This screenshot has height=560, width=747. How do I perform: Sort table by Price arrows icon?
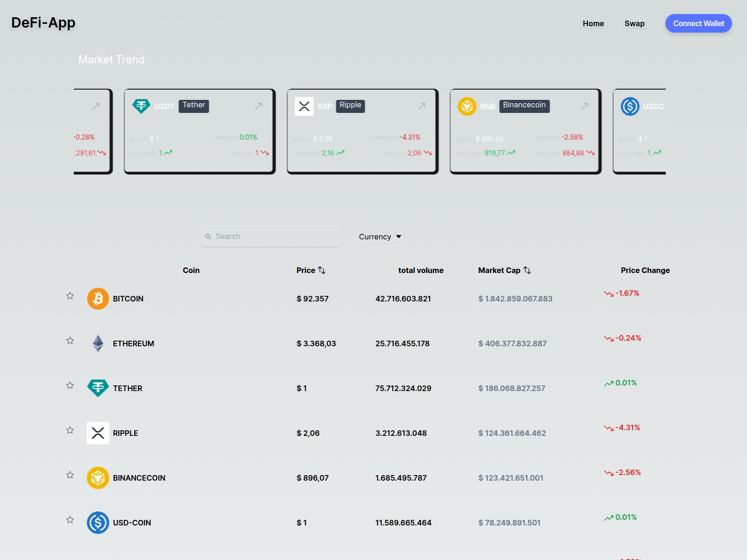pos(322,270)
